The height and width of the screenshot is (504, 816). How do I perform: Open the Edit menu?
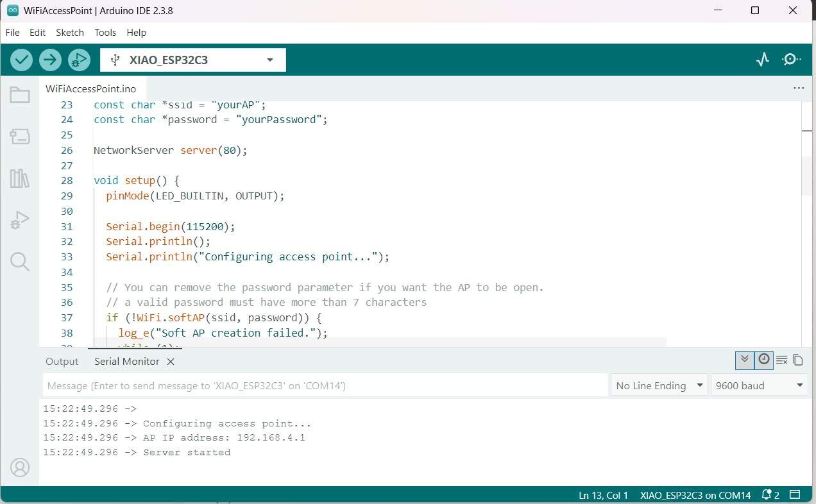[x=38, y=32]
